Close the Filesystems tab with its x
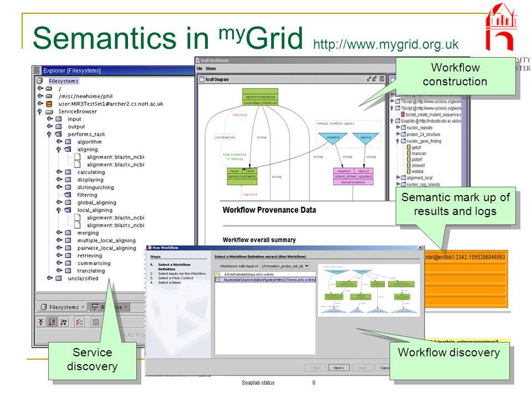The width and height of the screenshot is (532, 399). 83,307
